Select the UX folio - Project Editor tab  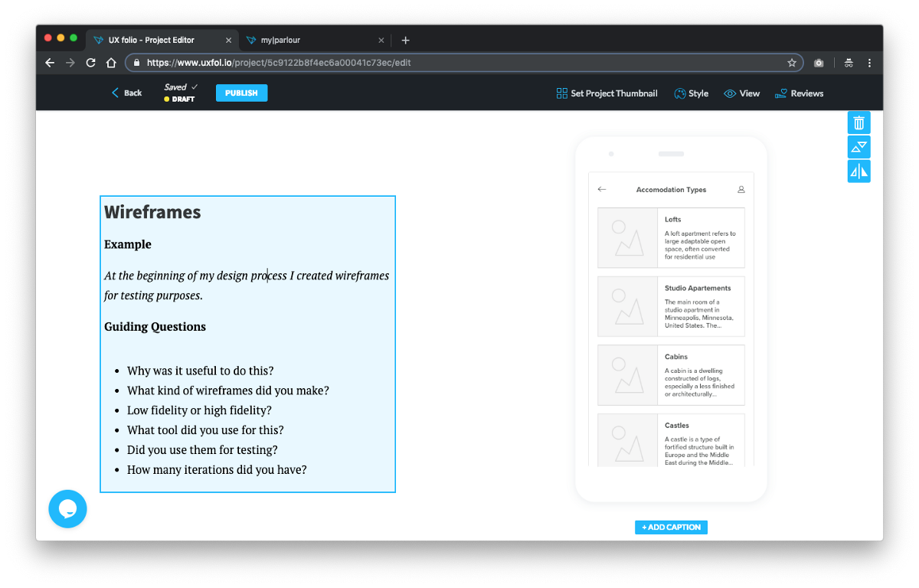pyautogui.click(x=162, y=40)
